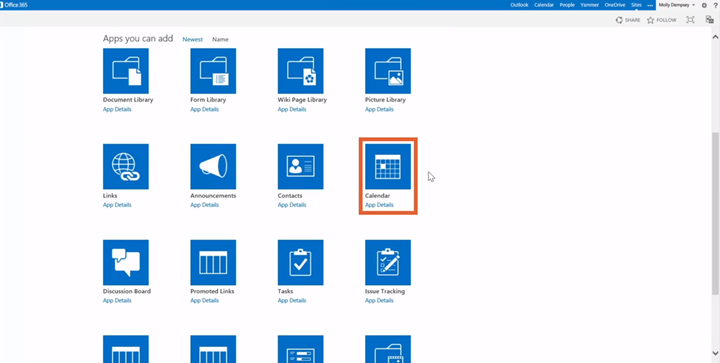Add the Wiki Page Library tile

click(300, 71)
